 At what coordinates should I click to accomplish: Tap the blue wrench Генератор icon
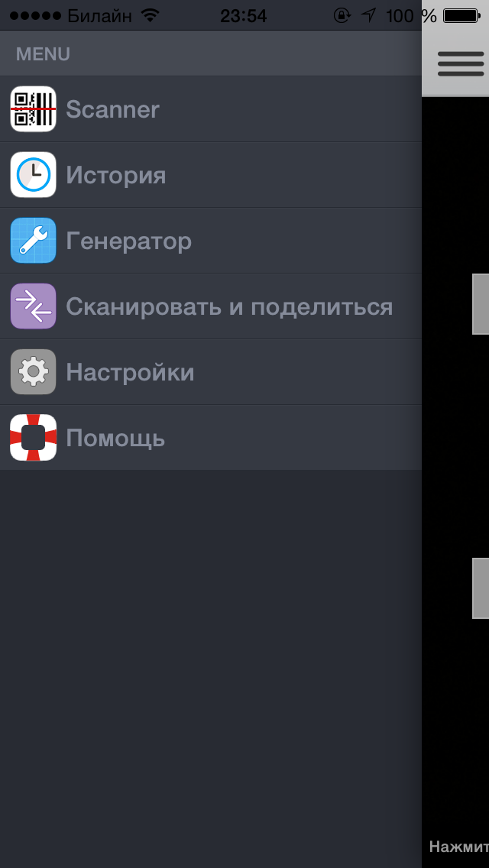[x=33, y=240]
